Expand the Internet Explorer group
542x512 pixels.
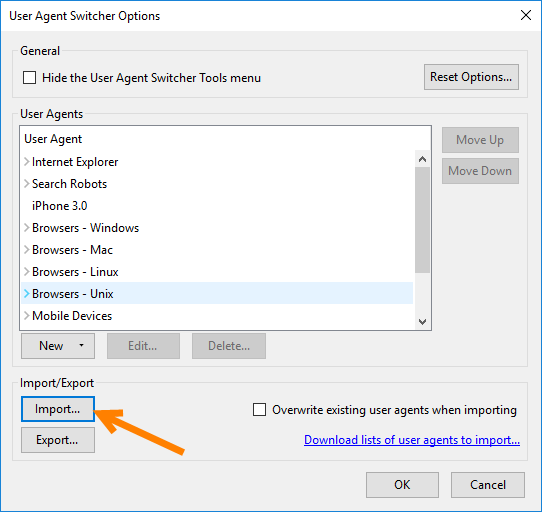click(27, 162)
